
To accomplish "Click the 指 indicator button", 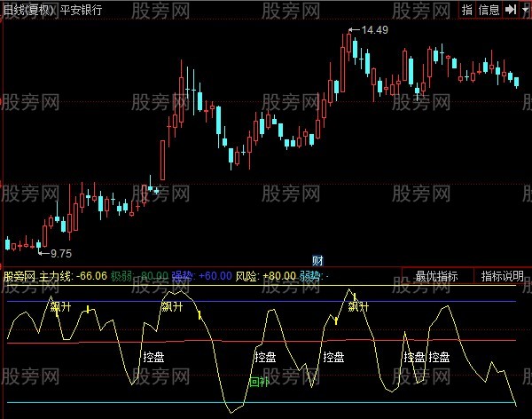I will pos(467,9).
